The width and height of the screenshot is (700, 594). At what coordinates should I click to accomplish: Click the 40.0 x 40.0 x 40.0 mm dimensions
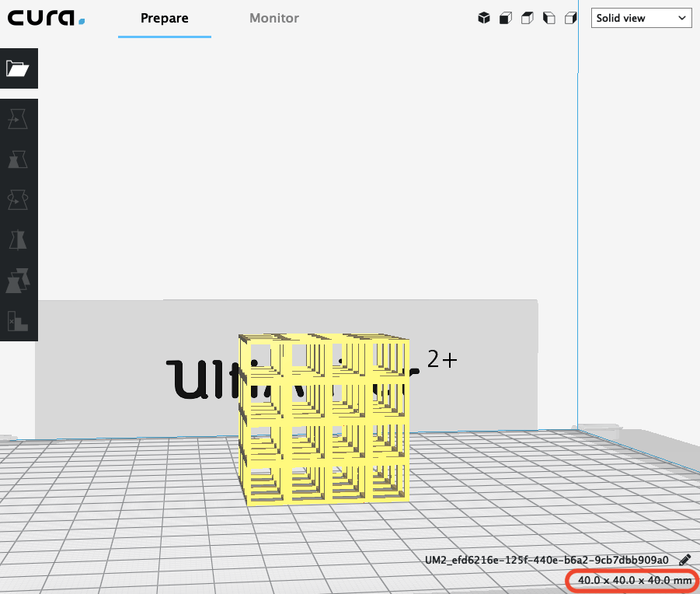click(x=635, y=580)
